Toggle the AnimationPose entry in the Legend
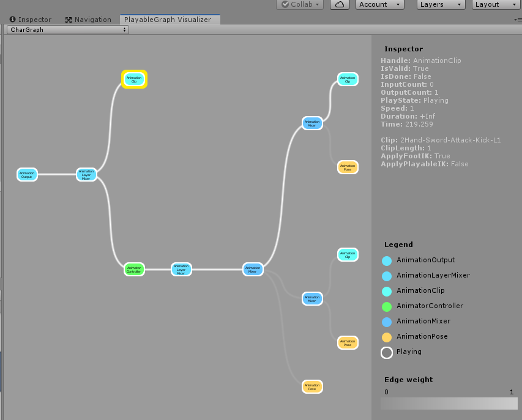The width and height of the screenshot is (522, 420). (x=386, y=336)
